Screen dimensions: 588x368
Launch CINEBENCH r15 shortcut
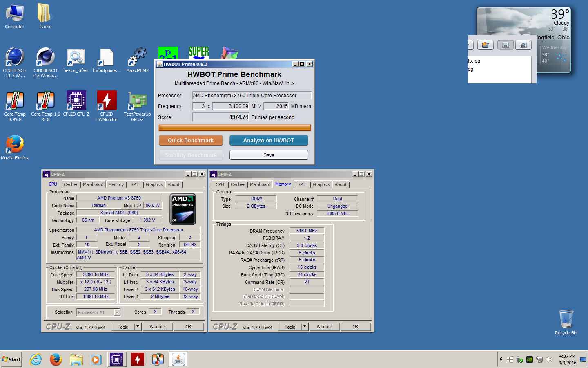pos(45,62)
